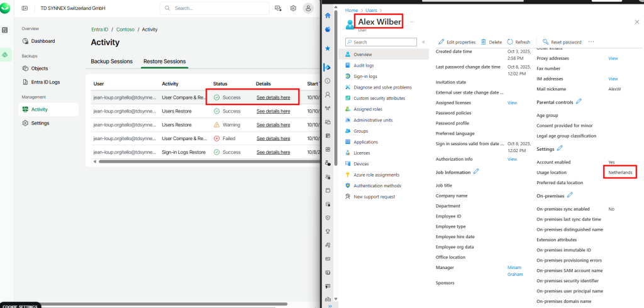644x308 pixels.
Task: Expand the Azure sidebar with bottom chevrons
Action: (328, 305)
